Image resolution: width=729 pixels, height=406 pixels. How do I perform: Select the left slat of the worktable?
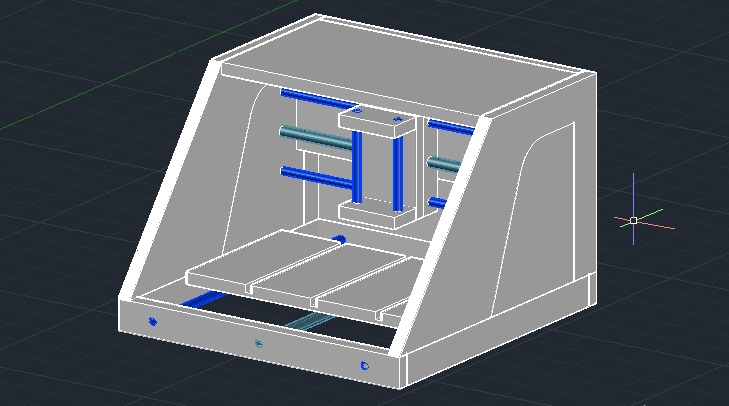click(x=263, y=261)
